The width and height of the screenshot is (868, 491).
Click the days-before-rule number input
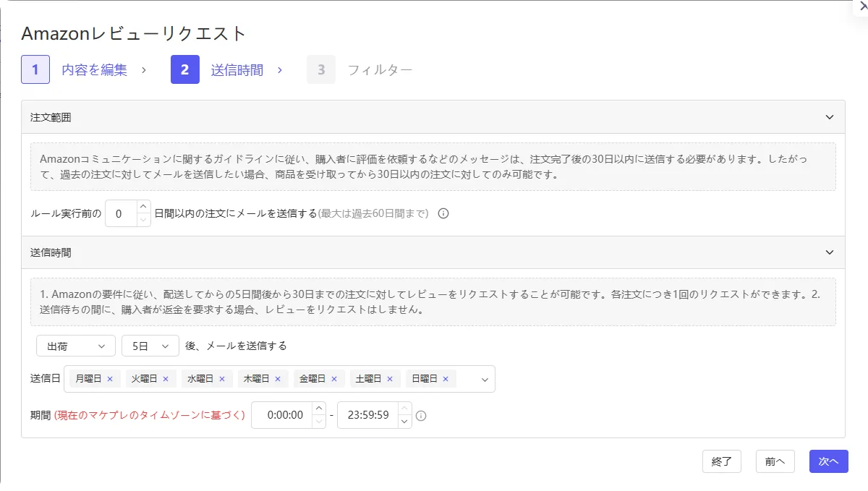pos(121,214)
